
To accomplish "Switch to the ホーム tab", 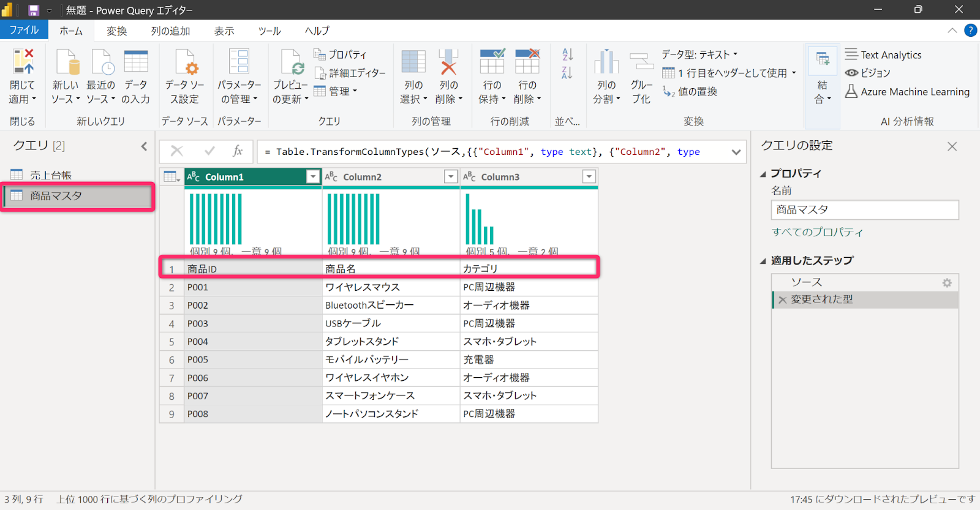I will tap(71, 31).
